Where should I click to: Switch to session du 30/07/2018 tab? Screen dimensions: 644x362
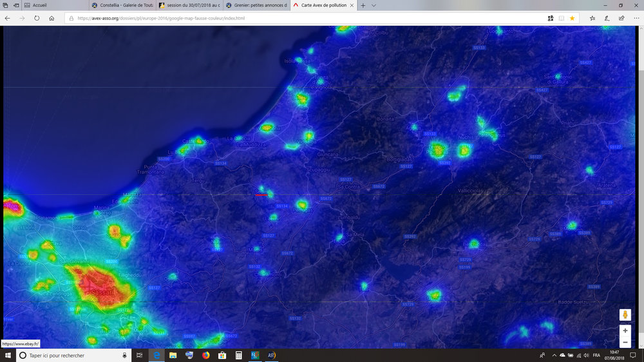189,5
